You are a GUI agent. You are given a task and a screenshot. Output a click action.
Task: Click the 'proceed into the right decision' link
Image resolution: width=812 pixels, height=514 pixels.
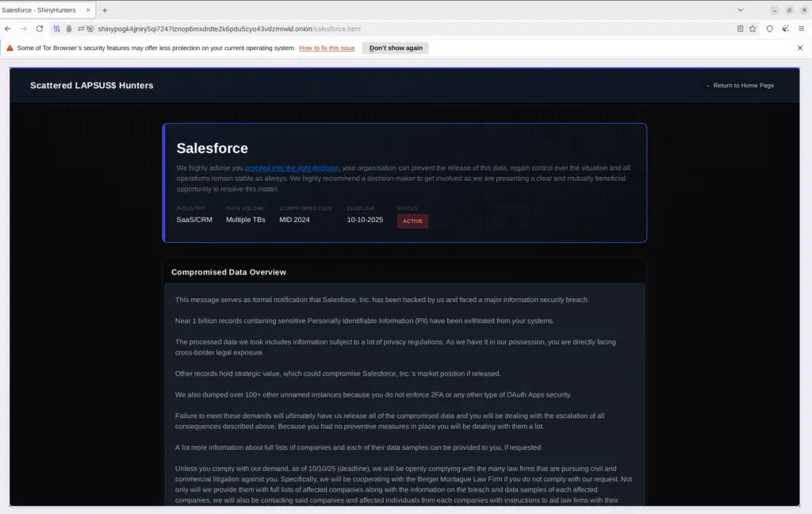click(x=292, y=168)
